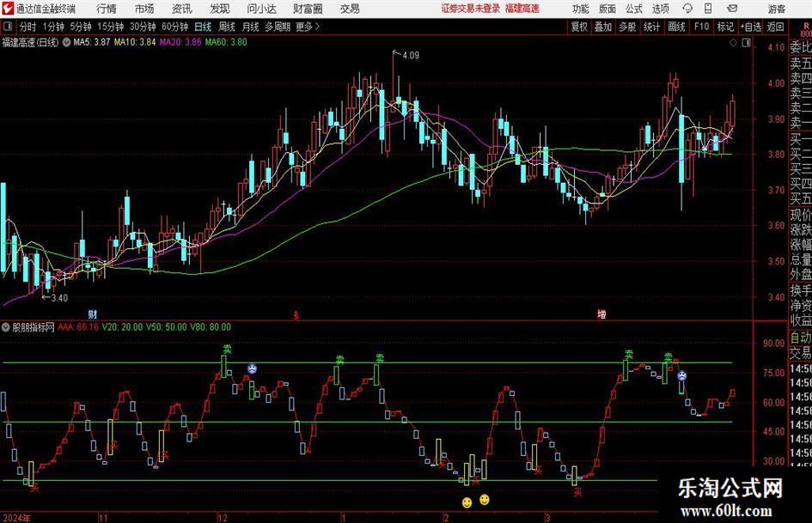Click the blue sad-face icon on the indicator near March

(x=682, y=374)
